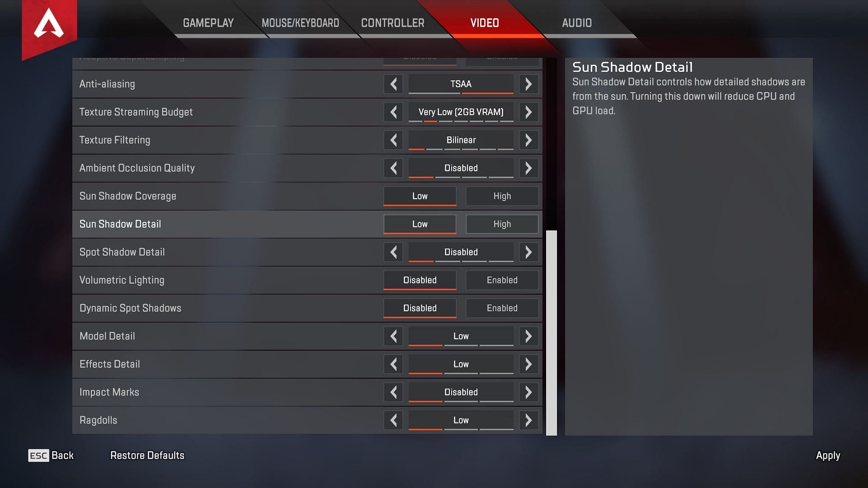
Task: Click Restore Defaults button
Action: pos(146,456)
